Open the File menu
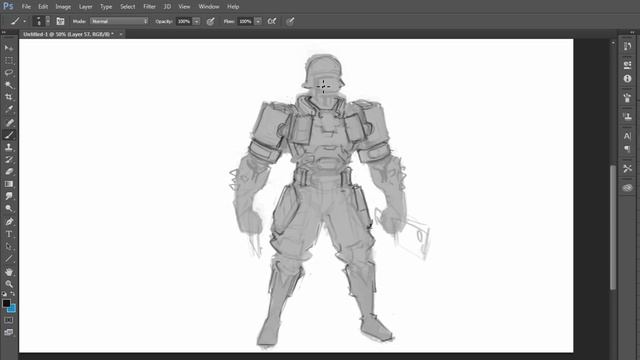Image resolution: width=640 pixels, height=360 pixels. coord(26,7)
